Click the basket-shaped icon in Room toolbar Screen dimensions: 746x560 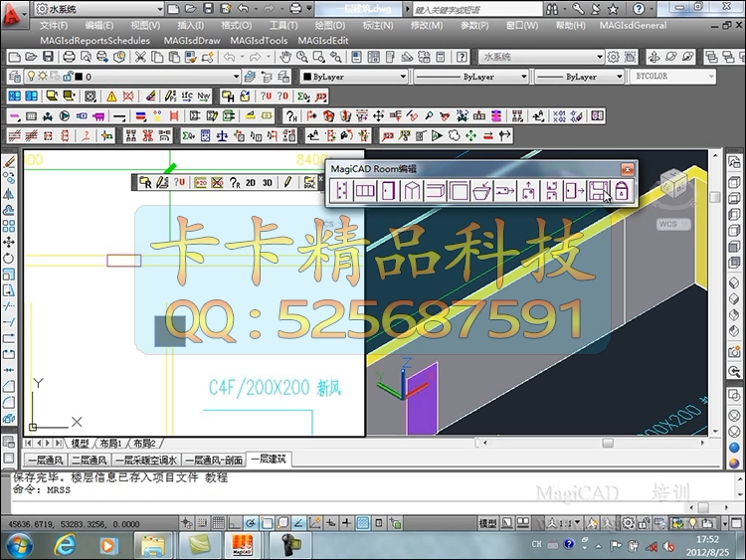click(x=481, y=191)
